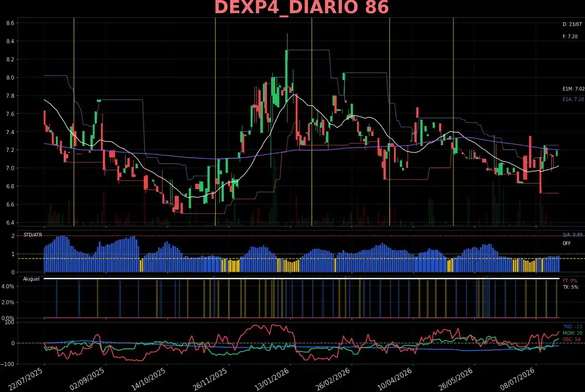Screen dimensions: 585x392
Task: Click the MOM: 20 indicator value
Action: coord(573,333)
